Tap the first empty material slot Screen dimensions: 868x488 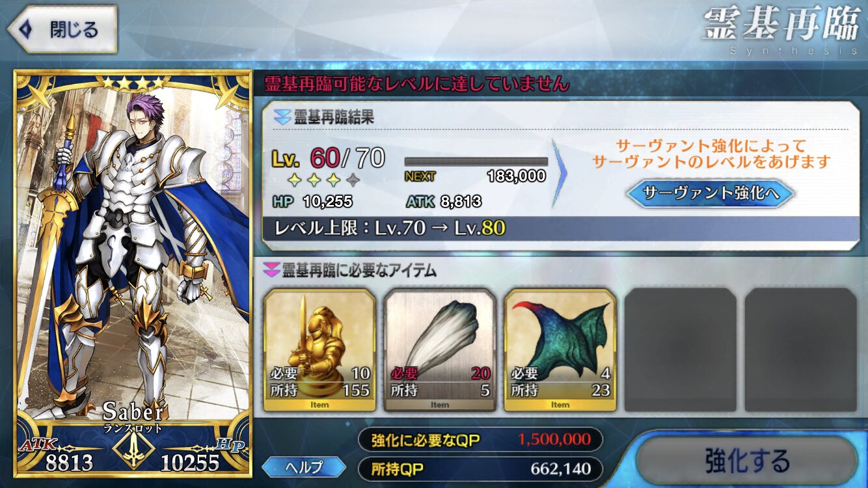pyautogui.click(x=681, y=350)
